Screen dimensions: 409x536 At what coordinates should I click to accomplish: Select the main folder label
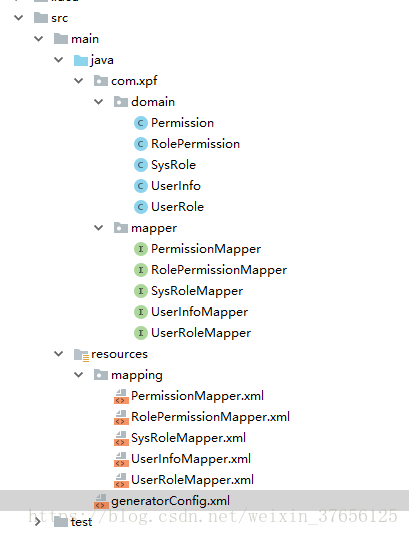tap(85, 39)
